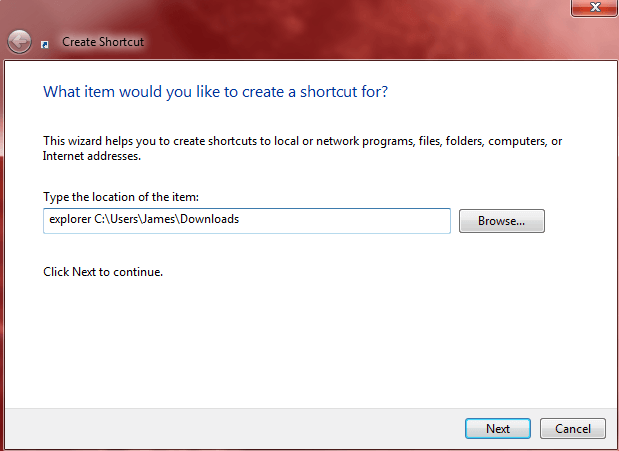Go back with the round arrow button
619x451 pixels.
coord(19,41)
